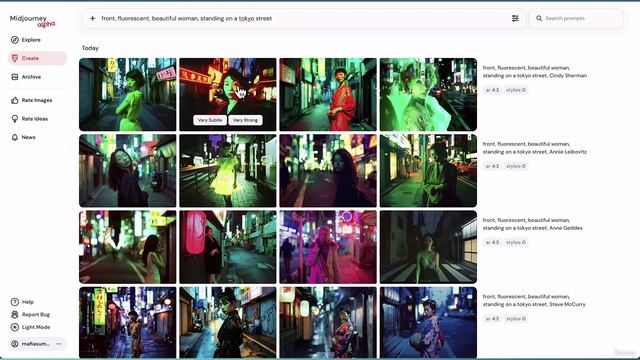640x360 pixels.
Task: Click the Vary Strong button
Action: click(x=245, y=120)
